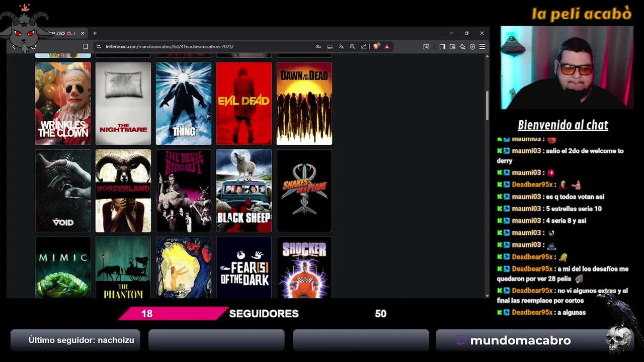Close the Letterboxd browser tab
This screenshot has width=644, height=362.
click(x=83, y=33)
